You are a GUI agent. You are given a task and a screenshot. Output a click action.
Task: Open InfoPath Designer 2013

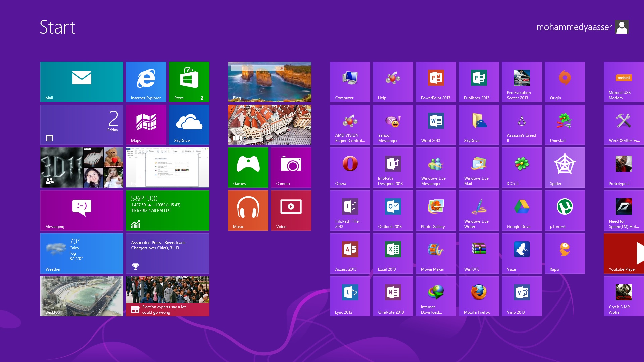[x=393, y=168]
